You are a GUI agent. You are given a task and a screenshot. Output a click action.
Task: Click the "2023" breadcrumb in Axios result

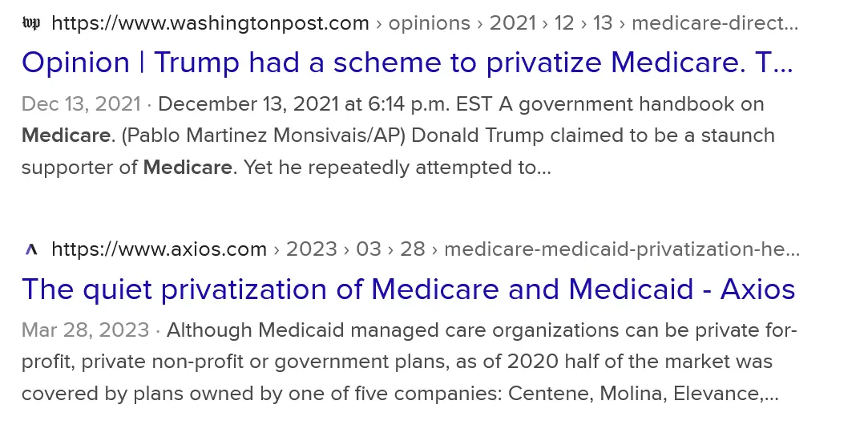(311, 249)
